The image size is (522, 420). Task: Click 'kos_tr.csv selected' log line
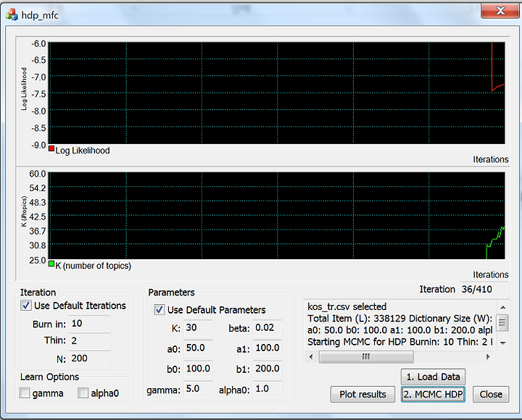click(347, 306)
